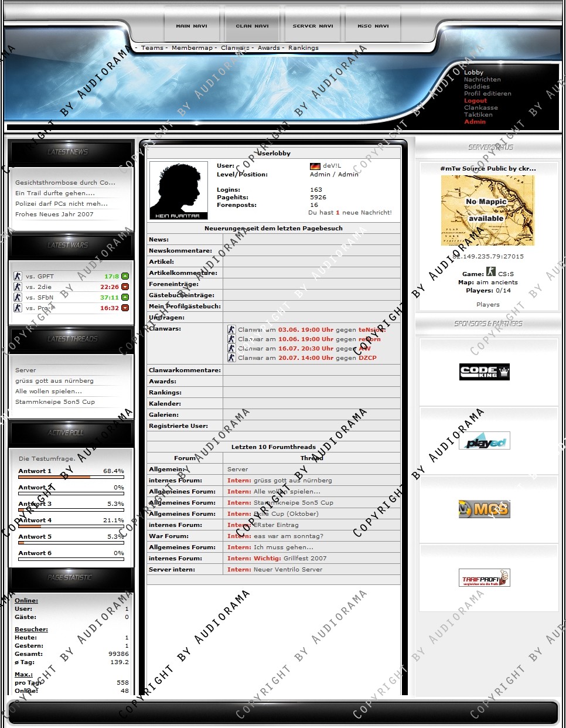Open Clankasse link
Screen dimensions: 566x728
pyautogui.click(x=481, y=108)
